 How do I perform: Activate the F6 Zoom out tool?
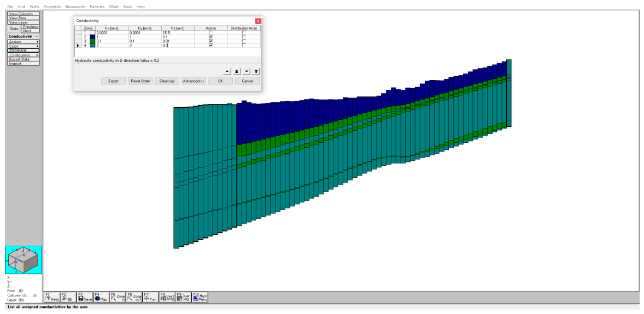click(x=134, y=298)
